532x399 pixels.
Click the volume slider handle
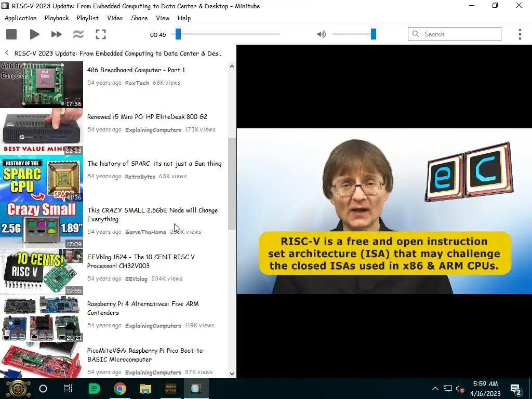[374, 34]
